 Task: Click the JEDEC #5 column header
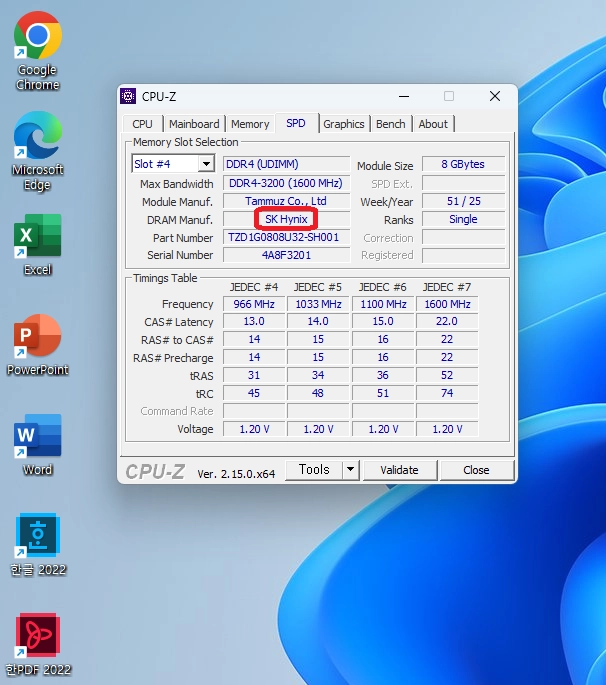[x=318, y=287]
